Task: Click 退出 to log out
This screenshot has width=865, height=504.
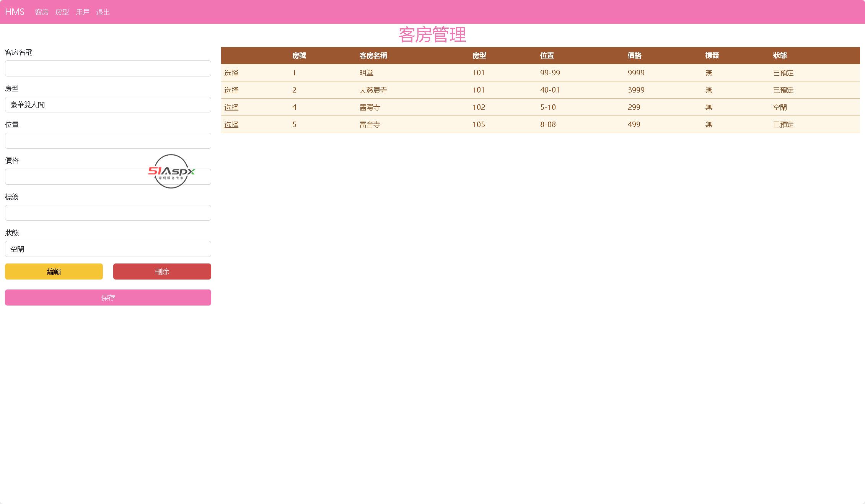Action: [x=103, y=12]
